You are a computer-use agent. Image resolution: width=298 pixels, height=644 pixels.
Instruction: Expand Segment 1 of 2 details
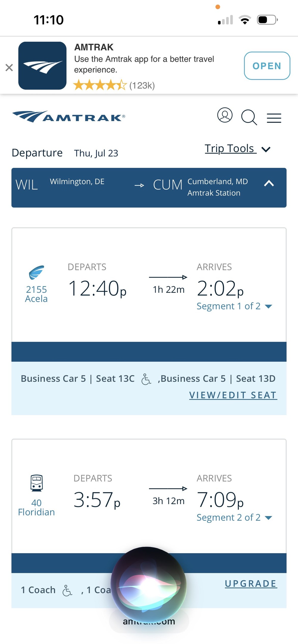[234, 306]
